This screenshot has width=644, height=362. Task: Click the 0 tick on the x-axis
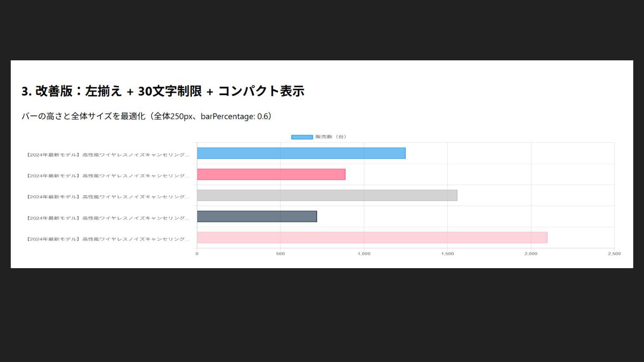click(x=197, y=254)
